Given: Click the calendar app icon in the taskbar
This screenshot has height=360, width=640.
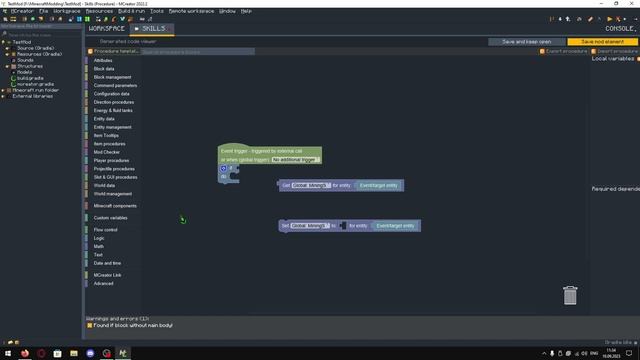Looking at the screenshot, I should [58, 353].
